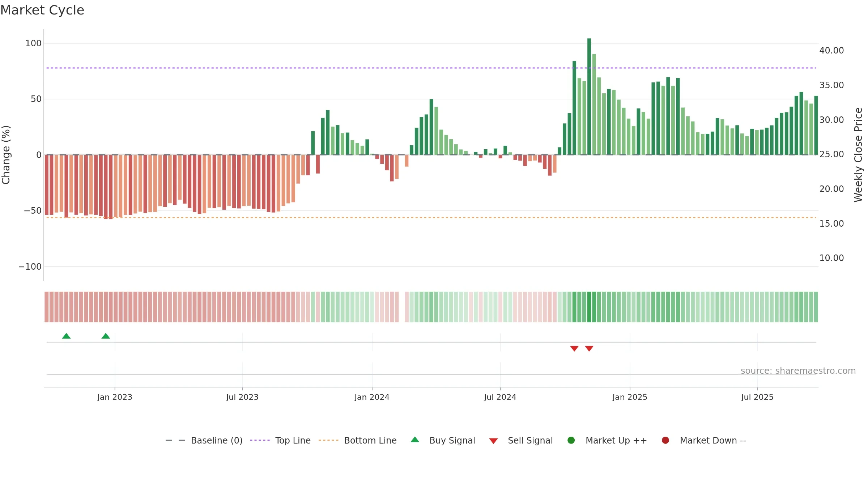Select the second buy signal marker near Jan 2023
This screenshot has width=868, height=488.
point(106,336)
